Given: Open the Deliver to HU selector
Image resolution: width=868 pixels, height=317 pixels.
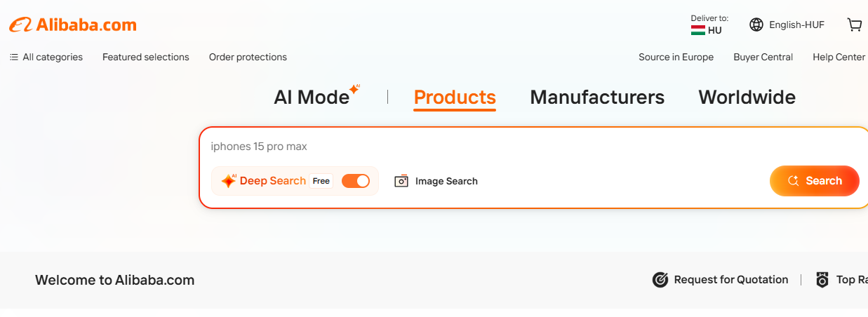Looking at the screenshot, I should click(x=709, y=25).
